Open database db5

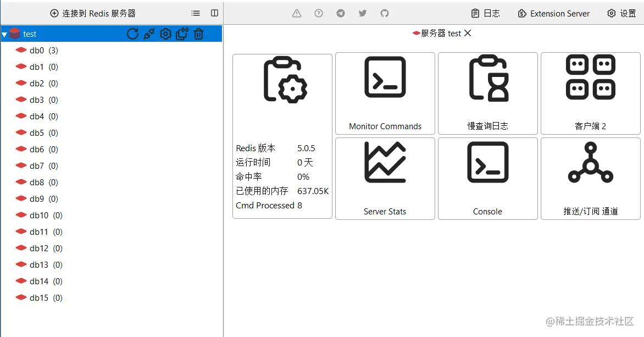(x=37, y=132)
